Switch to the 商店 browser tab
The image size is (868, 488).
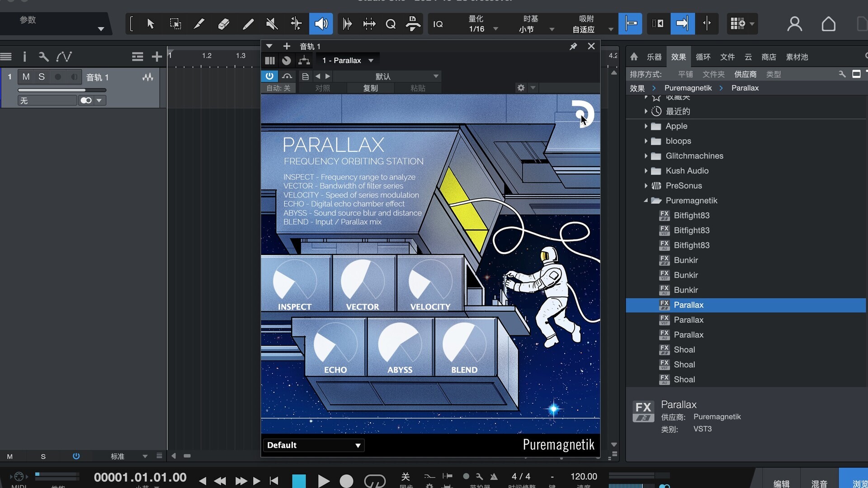tap(769, 57)
